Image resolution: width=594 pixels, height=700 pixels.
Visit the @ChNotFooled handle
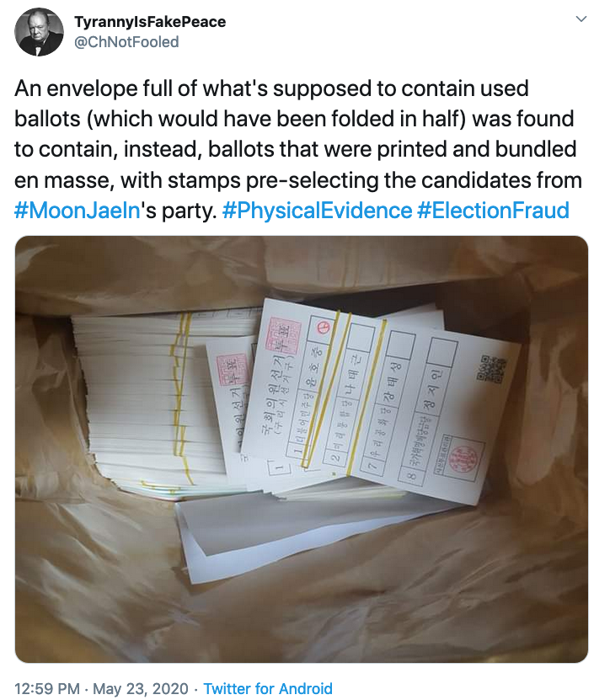[x=126, y=42]
